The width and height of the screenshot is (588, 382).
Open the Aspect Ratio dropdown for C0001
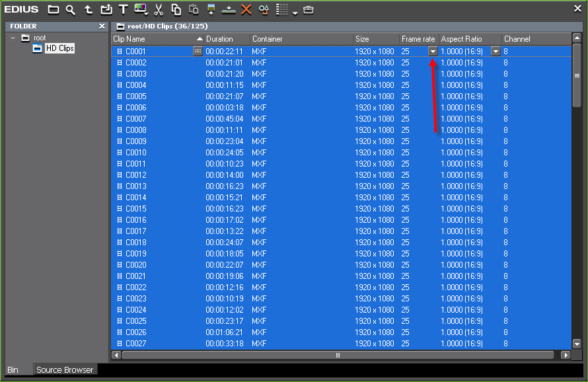point(496,52)
